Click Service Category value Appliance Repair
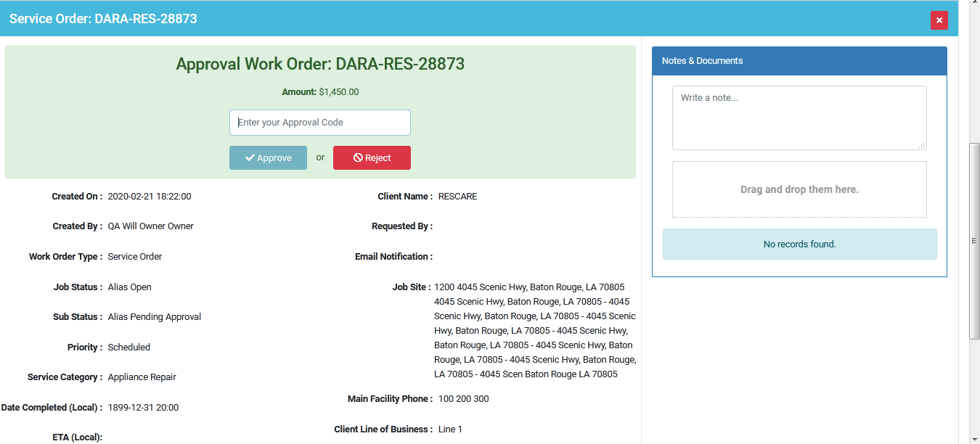Viewport: 980px width, 444px height. (142, 377)
